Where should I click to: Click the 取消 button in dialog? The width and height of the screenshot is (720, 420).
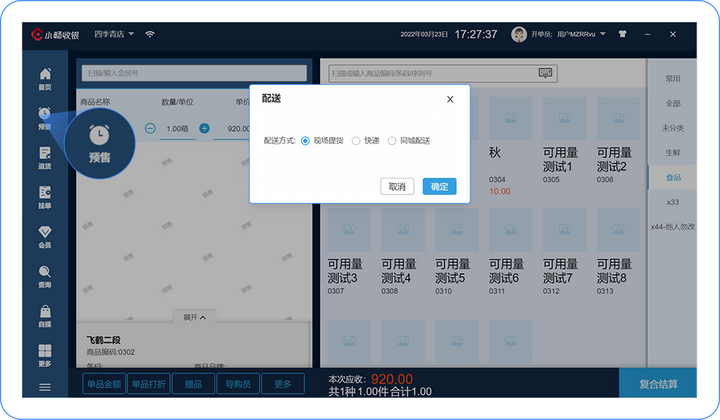pyautogui.click(x=397, y=186)
